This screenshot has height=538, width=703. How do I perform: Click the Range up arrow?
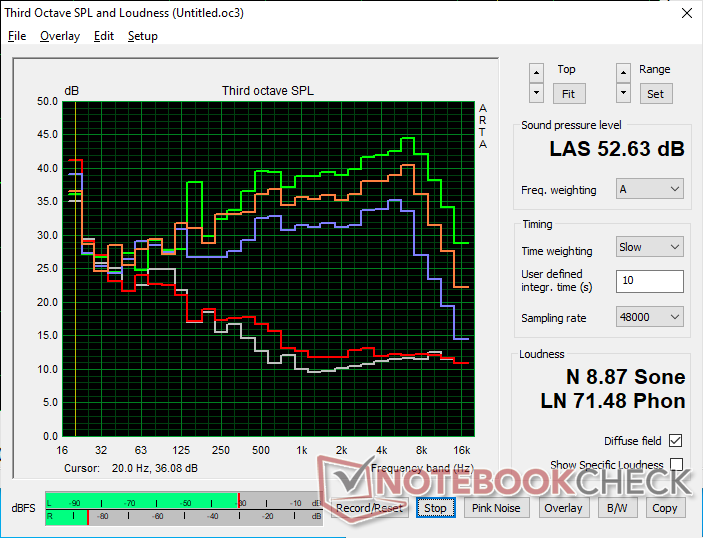coord(623,73)
